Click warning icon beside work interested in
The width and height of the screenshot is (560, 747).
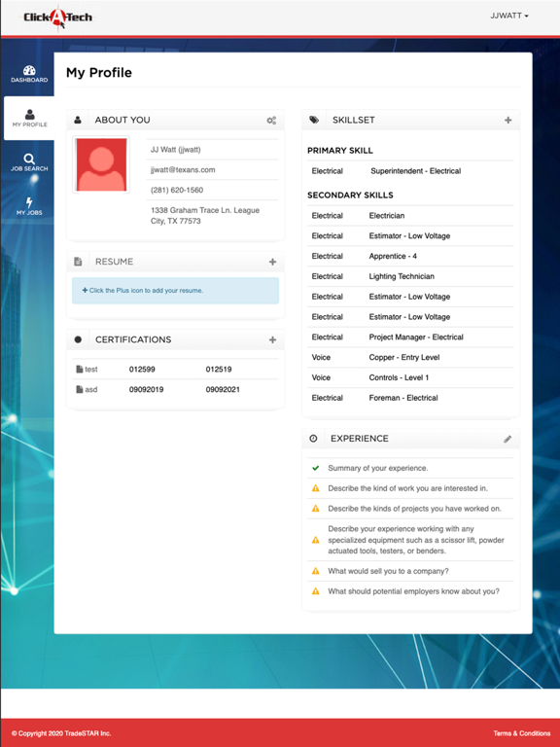pos(315,488)
